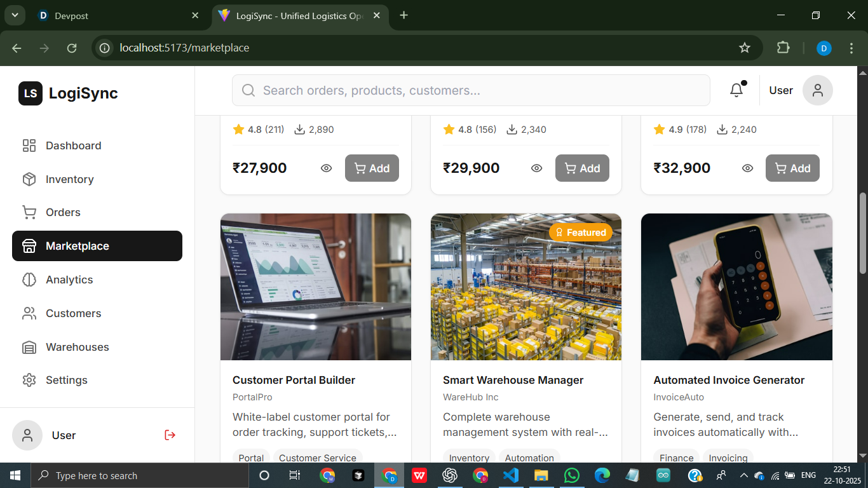The width and height of the screenshot is (868, 488).
Task: Go to Inventory in the sidebar
Action: pos(97,179)
